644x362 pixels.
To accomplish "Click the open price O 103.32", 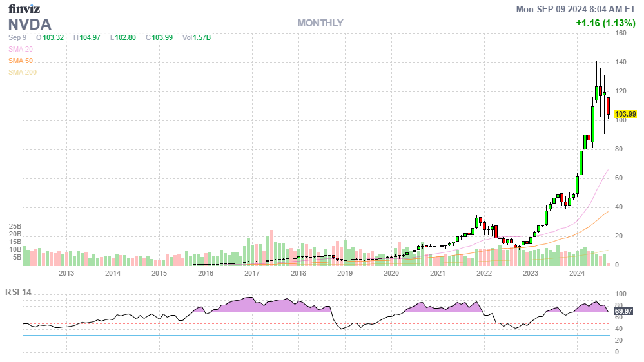I will click(50, 38).
